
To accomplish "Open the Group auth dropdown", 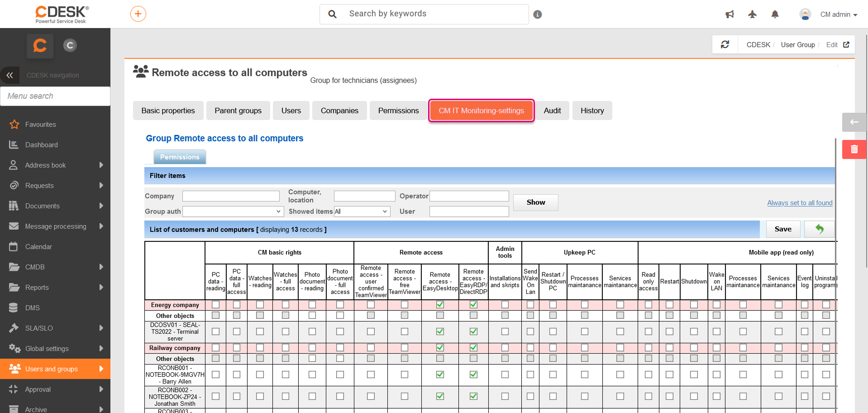I will 233,211.
